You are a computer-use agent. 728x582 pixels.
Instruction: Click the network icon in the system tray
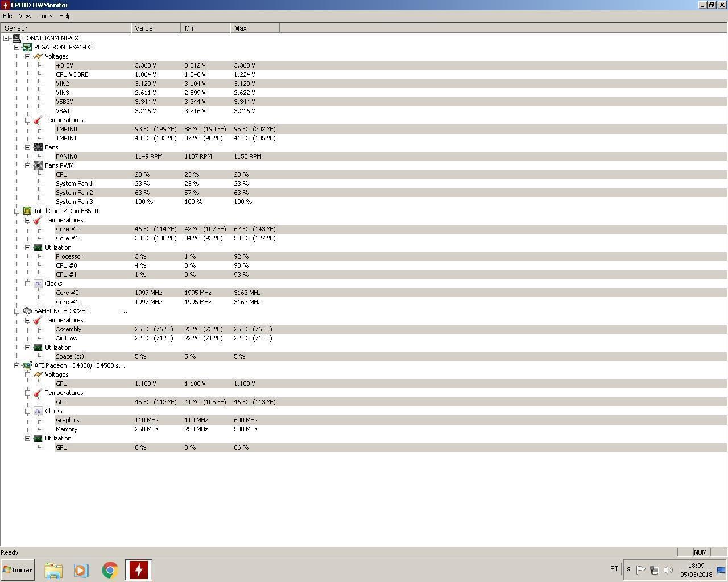point(655,569)
